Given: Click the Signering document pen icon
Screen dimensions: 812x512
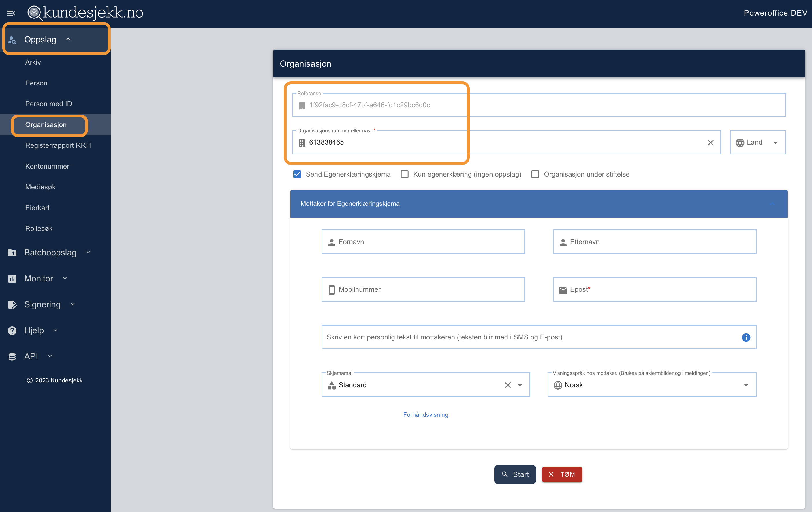Looking at the screenshot, I should (x=12, y=304).
